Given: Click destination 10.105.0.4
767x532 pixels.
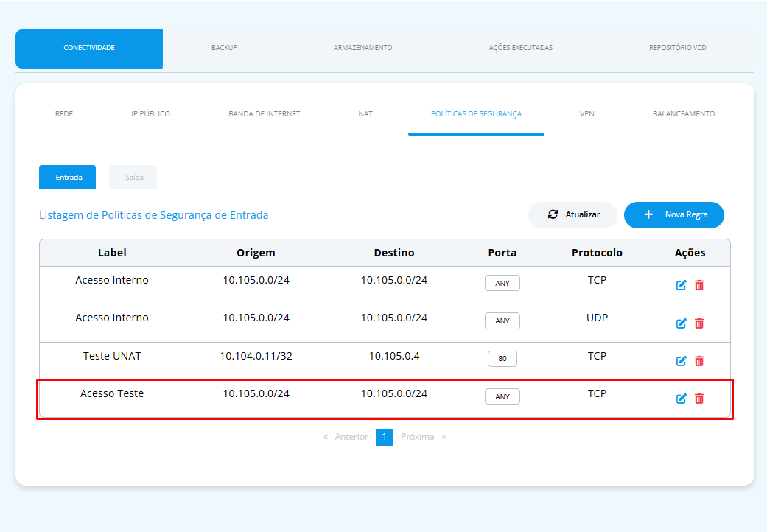Looking at the screenshot, I should [x=393, y=356].
